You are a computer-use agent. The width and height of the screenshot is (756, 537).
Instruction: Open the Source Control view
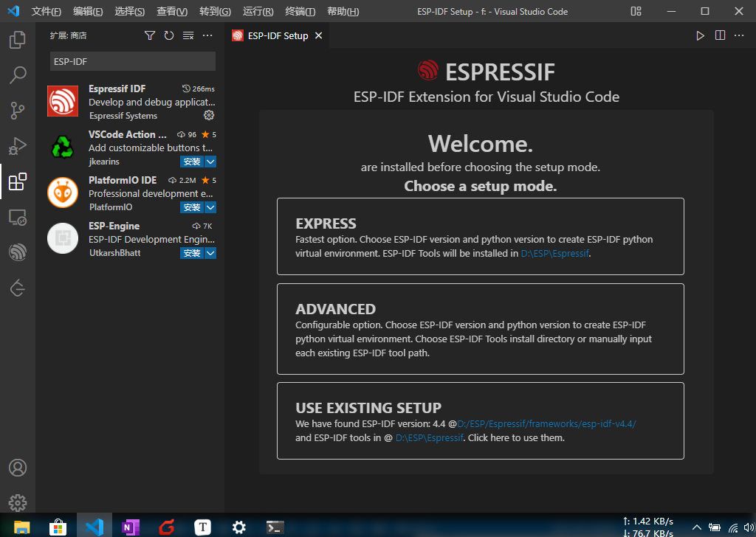click(x=18, y=111)
